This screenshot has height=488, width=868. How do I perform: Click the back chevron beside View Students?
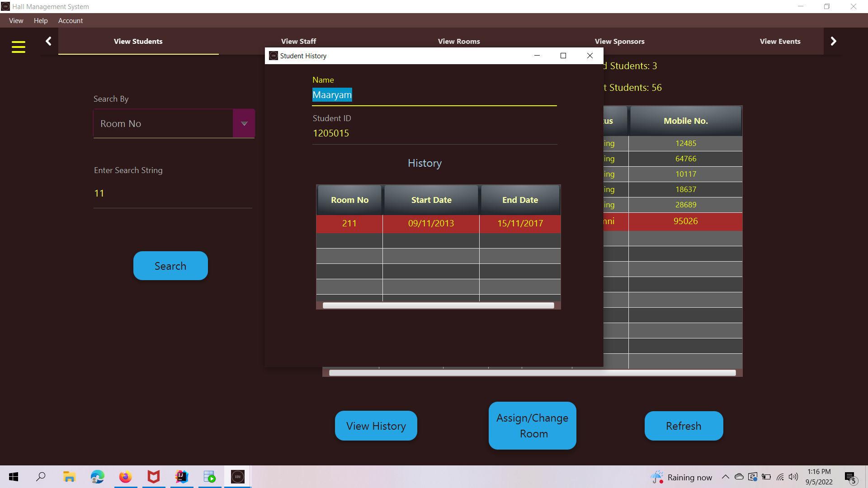click(48, 41)
